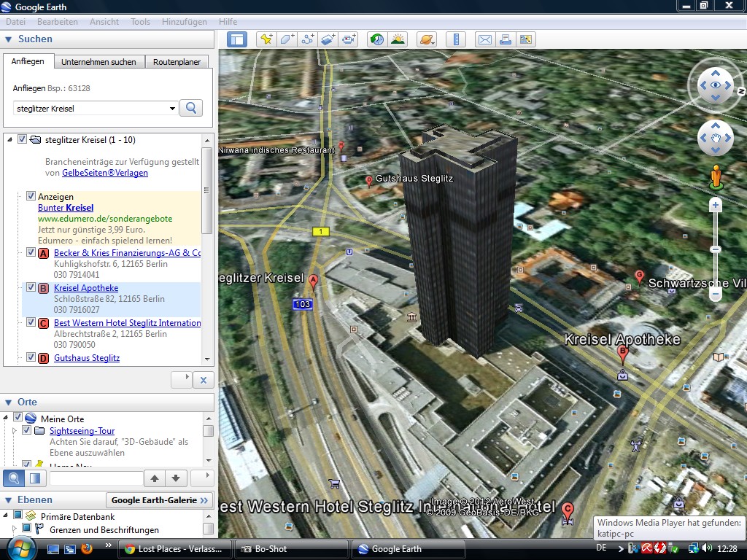View this location in Google Maps

526,39
